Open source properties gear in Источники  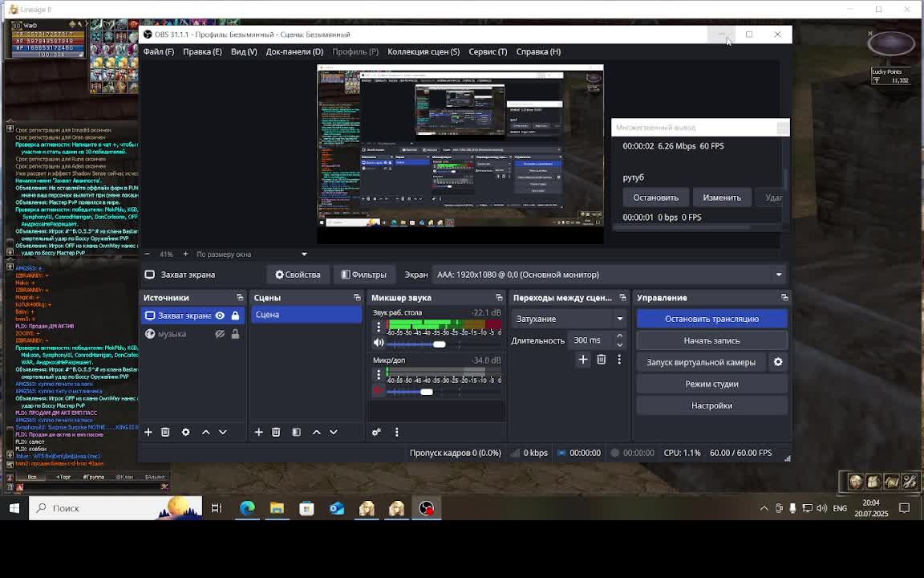pyautogui.click(x=185, y=433)
